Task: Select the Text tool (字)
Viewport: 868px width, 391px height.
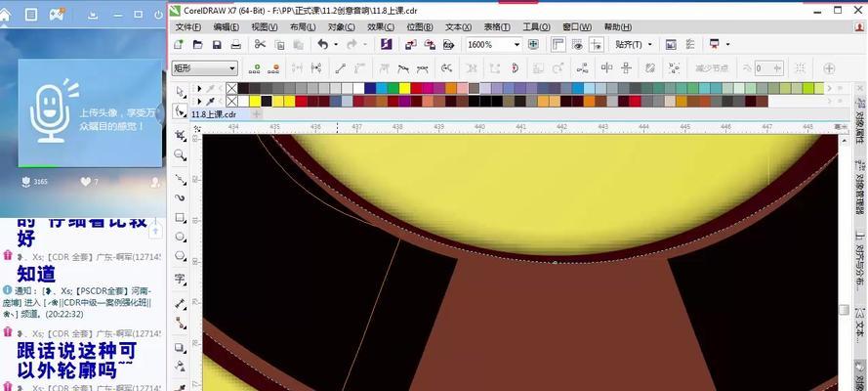Action: 180,279
